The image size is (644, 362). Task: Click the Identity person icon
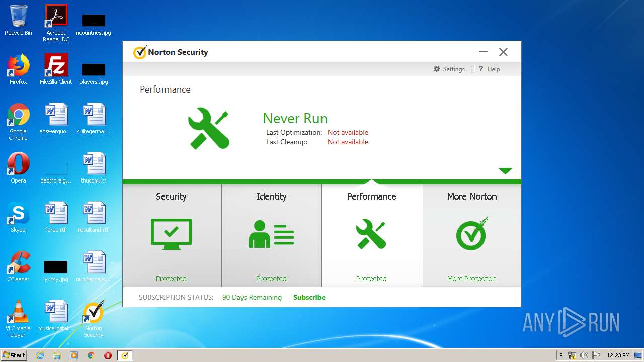pyautogui.click(x=271, y=234)
